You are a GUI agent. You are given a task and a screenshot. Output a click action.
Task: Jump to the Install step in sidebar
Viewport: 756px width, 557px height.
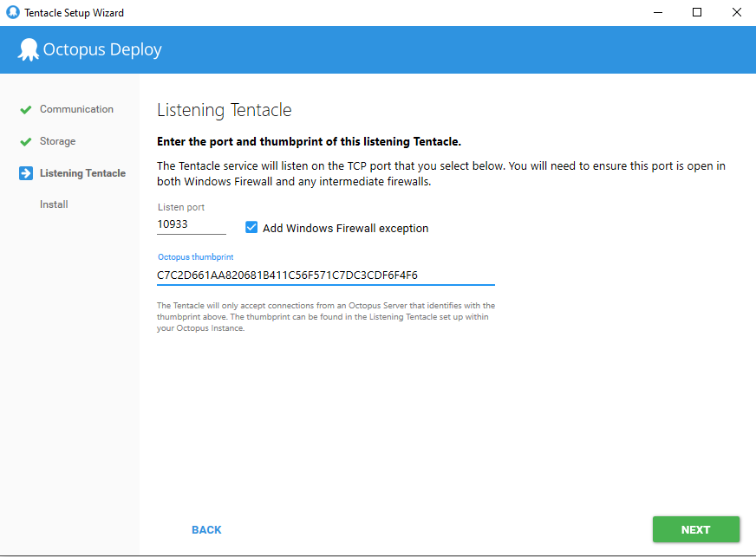[54, 205]
